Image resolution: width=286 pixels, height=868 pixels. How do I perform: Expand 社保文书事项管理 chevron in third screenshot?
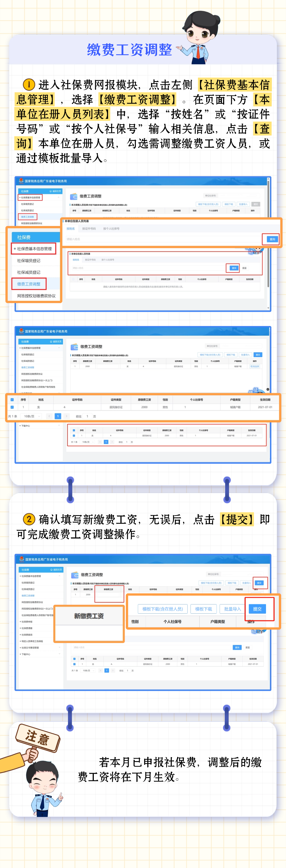point(59,647)
